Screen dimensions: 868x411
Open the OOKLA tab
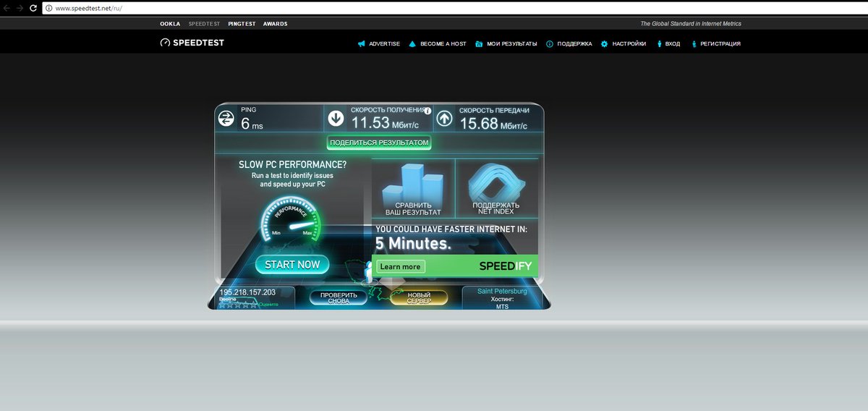[x=170, y=24]
